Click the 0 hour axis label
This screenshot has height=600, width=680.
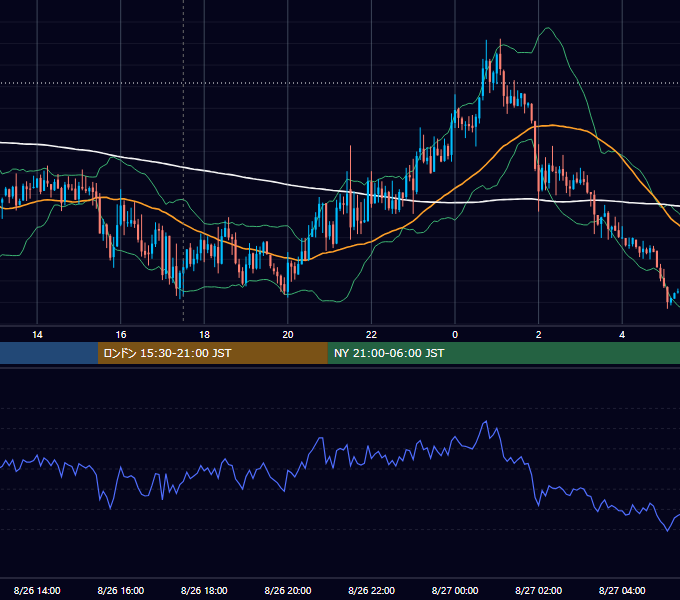click(455, 335)
